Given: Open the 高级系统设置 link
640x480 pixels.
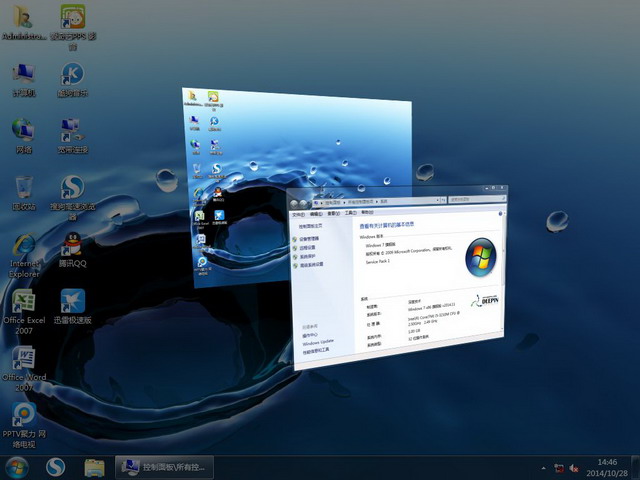Looking at the screenshot, I should [312, 264].
